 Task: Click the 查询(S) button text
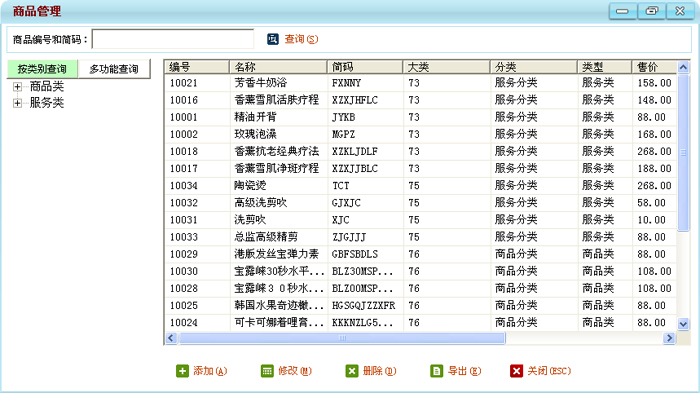coord(301,39)
